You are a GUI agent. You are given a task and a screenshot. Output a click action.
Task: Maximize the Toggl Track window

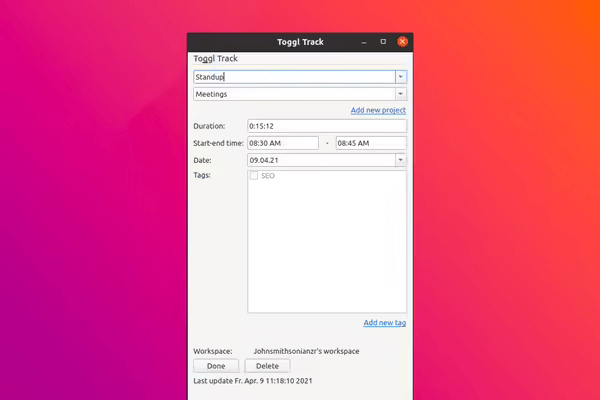pyautogui.click(x=383, y=42)
